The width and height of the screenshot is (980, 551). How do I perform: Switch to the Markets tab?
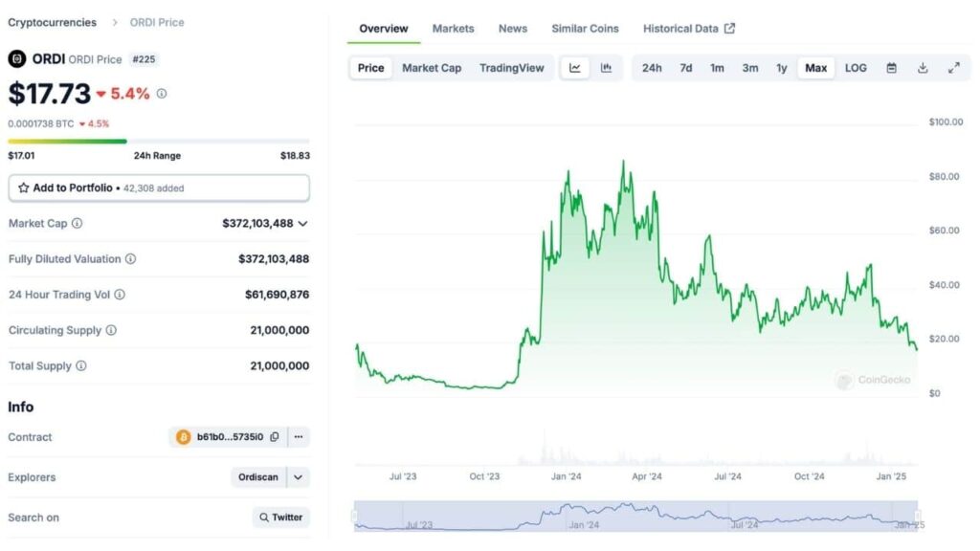click(453, 29)
